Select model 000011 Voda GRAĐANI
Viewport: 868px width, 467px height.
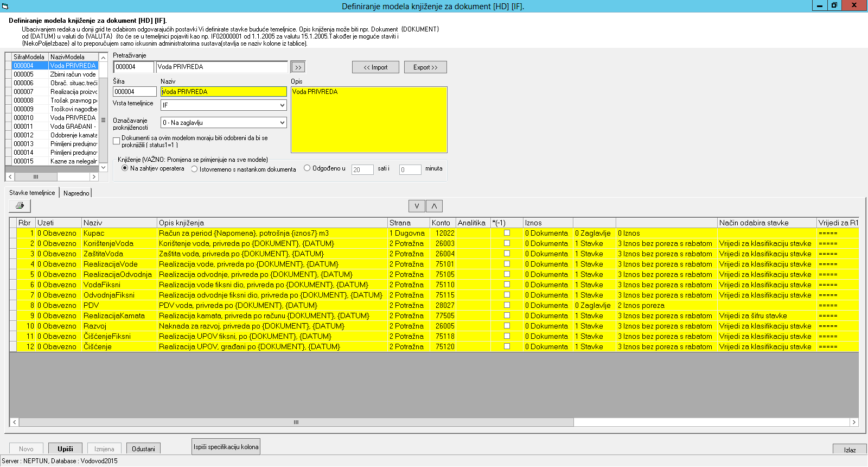55,127
